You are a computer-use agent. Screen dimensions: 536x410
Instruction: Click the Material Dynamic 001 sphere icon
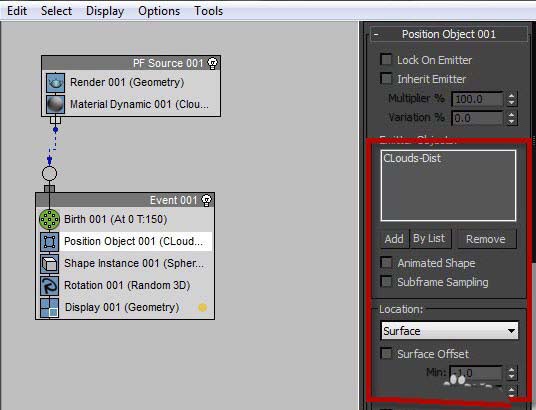pyautogui.click(x=55, y=104)
